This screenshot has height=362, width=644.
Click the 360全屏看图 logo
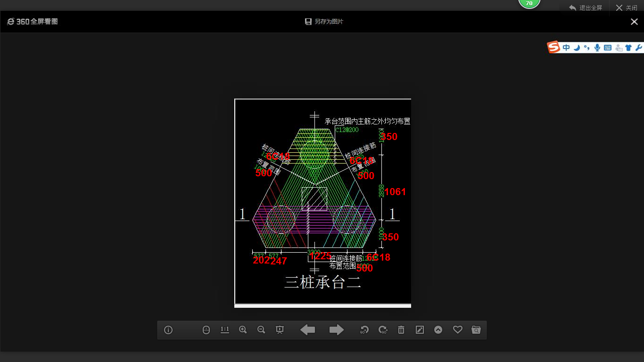click(33, 22)
